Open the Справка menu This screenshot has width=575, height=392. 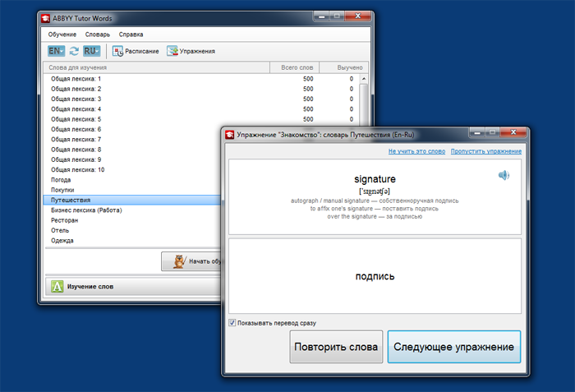(x=131, y=35)
